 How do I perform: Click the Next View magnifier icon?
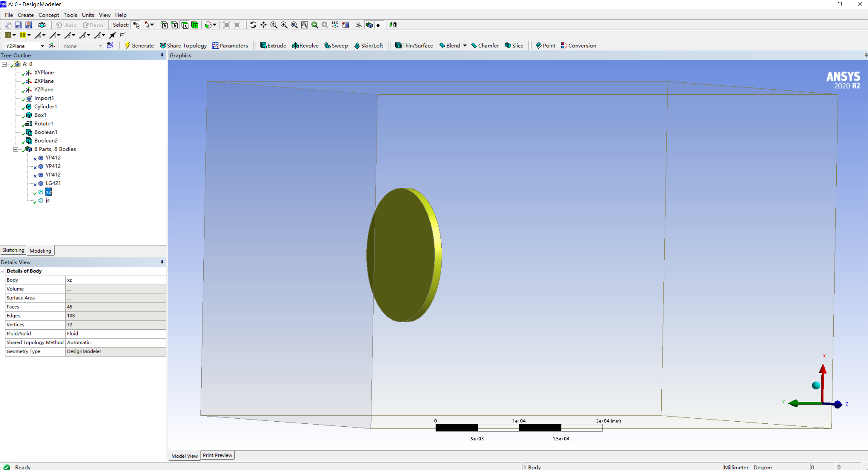pyautogui.click(x=325, y=25)
